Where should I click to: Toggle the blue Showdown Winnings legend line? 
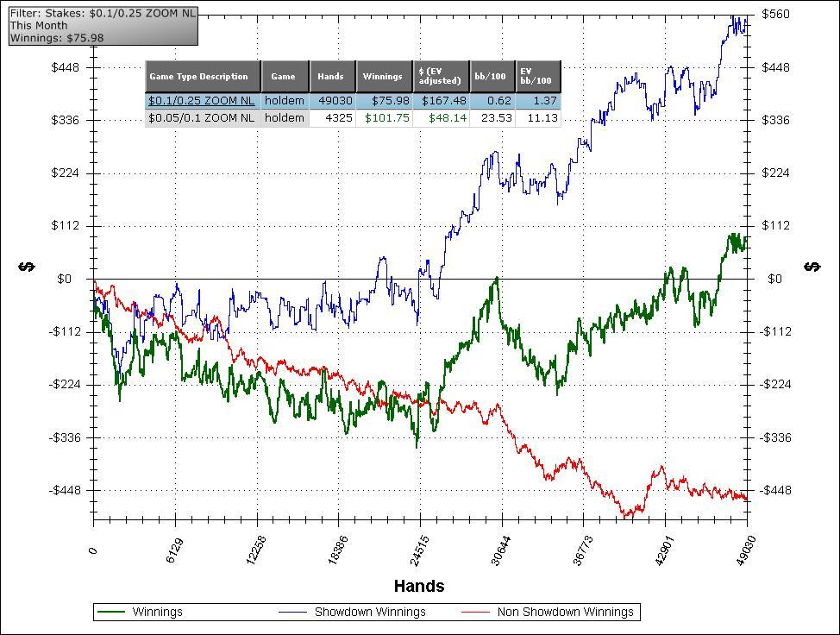tap(292, 612)
